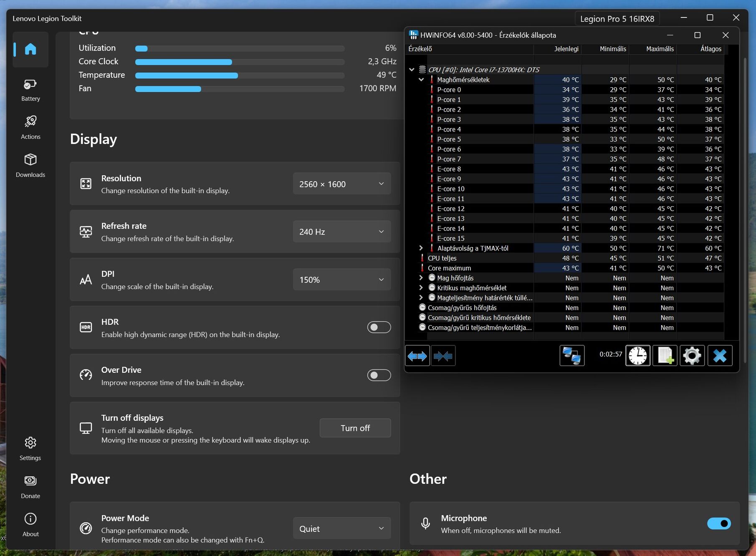Viewport: 756px width, 556px height.
Task: Open the Actions page
Action: pos(30,128)
